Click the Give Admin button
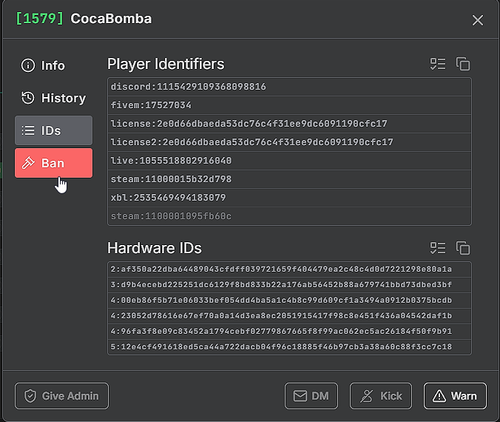The image size is (500, 422). click(62, 396)
